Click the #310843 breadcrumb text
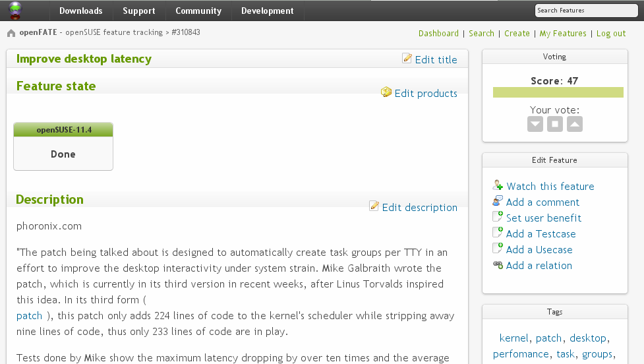The width and height of the screenshot is (644, 364). 186,32
